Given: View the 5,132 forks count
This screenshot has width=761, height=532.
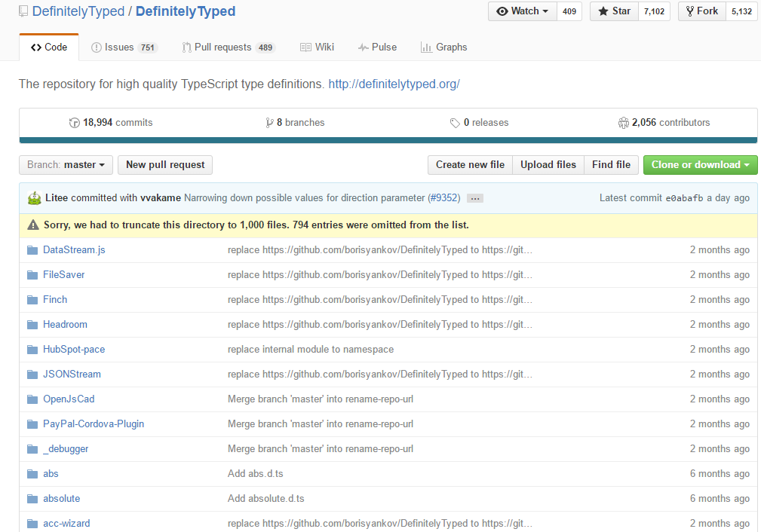Looking at the screenshot, I should click(x=741, y=11).
